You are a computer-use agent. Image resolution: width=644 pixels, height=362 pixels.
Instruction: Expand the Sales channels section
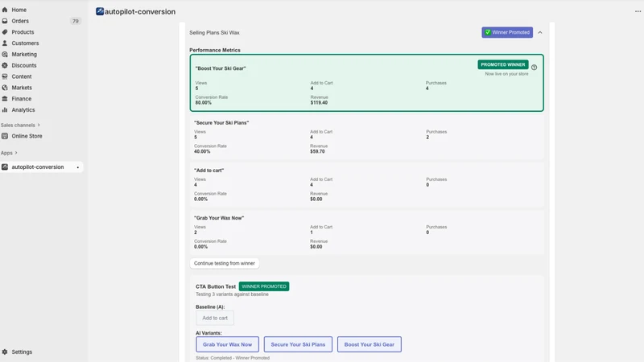coord(20,125)
